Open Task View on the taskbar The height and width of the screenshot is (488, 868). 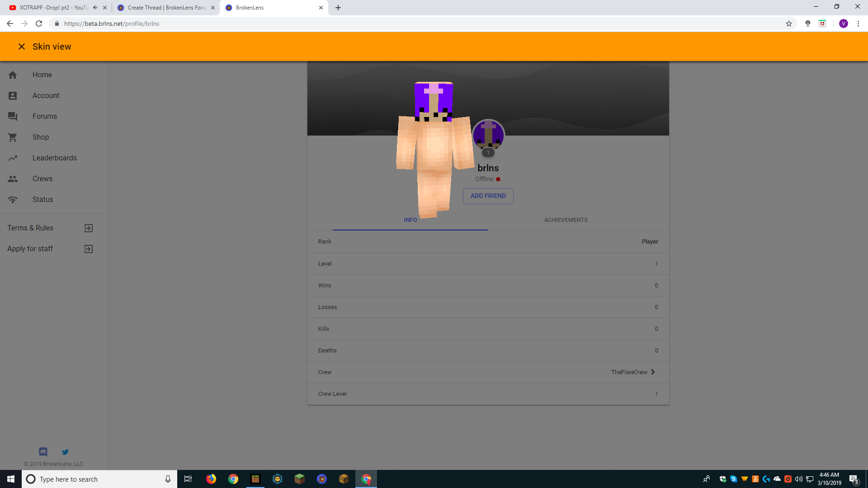188,479
